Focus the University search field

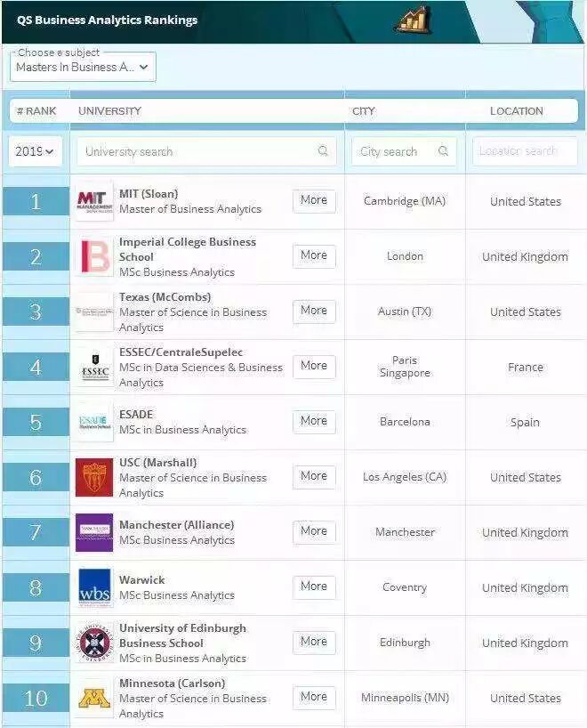pyautogui.click(x=206, y=151)
